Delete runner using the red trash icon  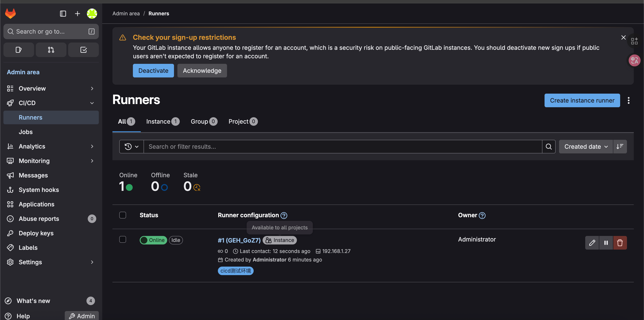click(x=620, y=243)
